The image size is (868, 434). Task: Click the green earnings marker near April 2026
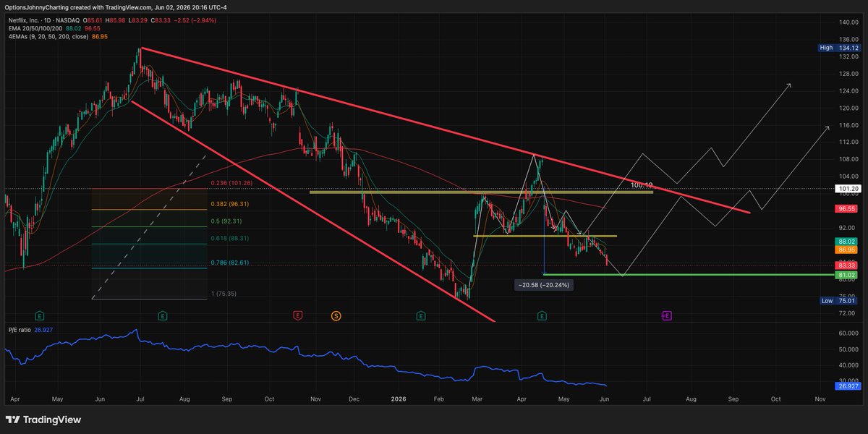tap(542, 316)
